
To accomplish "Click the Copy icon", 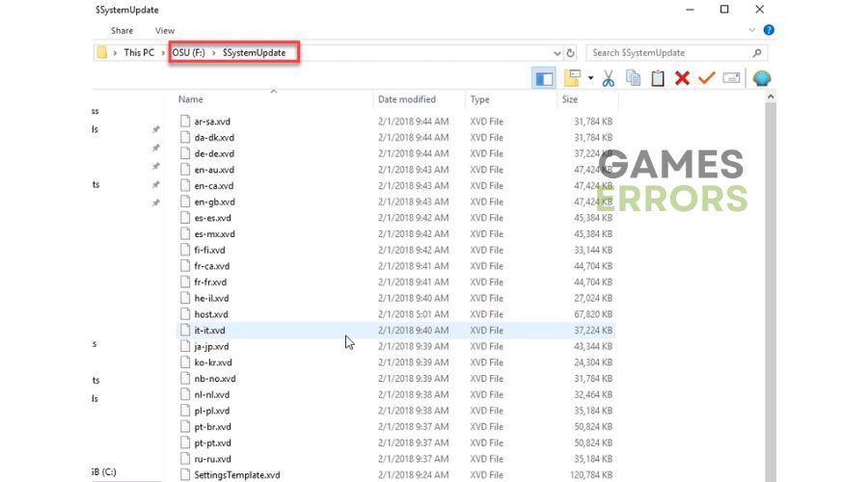I will pyautogui.click(x=634, y=78).
